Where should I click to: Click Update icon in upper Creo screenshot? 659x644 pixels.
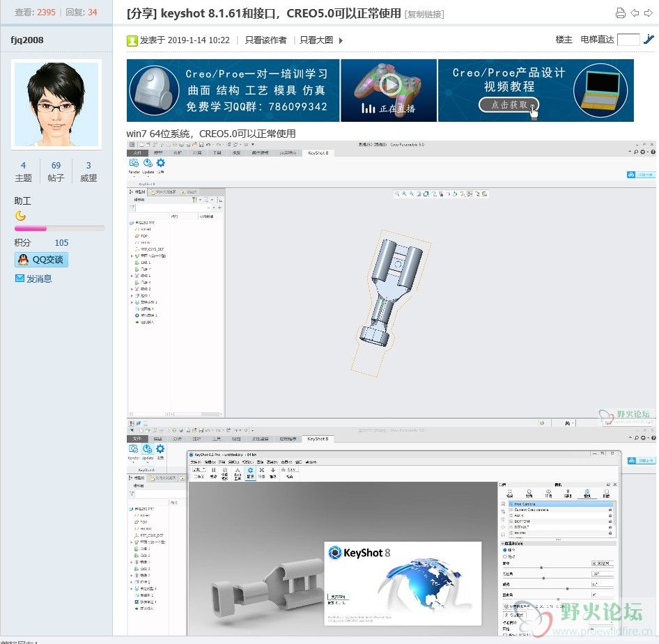[x=148, y=164]
